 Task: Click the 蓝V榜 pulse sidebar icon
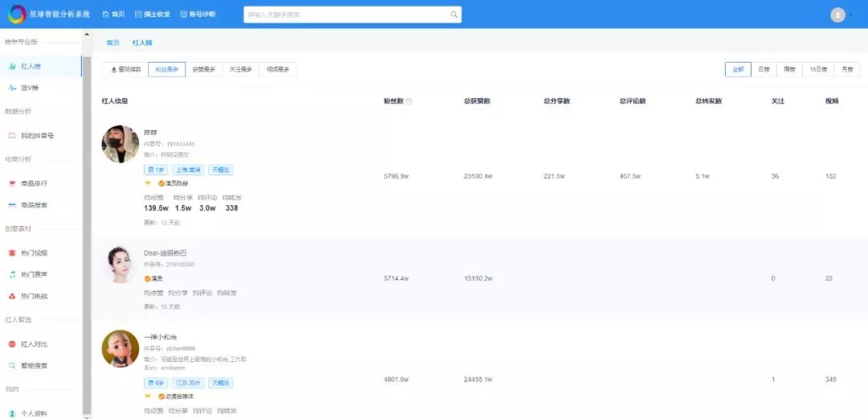12,88
